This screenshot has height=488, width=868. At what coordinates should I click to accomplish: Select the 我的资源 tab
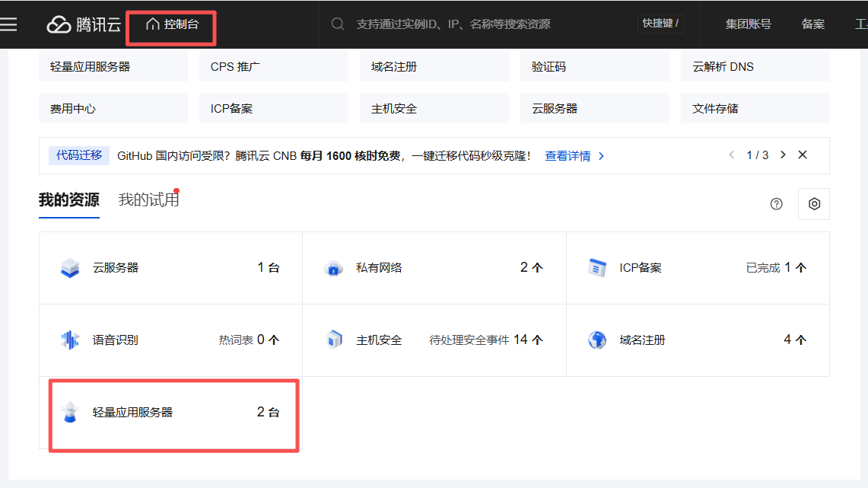[68, 200]
